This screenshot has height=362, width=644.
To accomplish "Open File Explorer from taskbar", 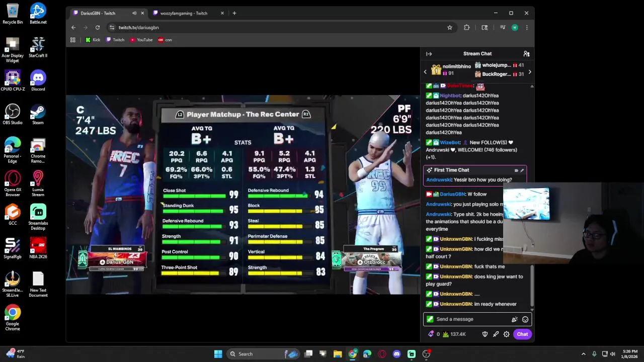I will [338, 354].
